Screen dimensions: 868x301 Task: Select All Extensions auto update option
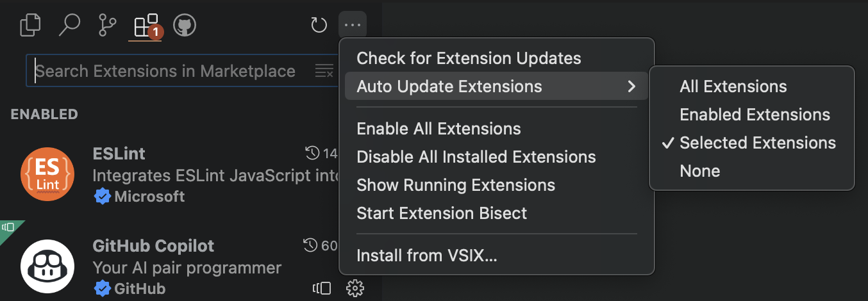click(733, 86)
